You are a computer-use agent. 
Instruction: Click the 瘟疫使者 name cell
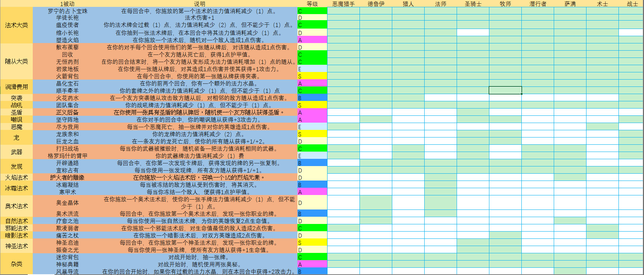coord(67,25)
